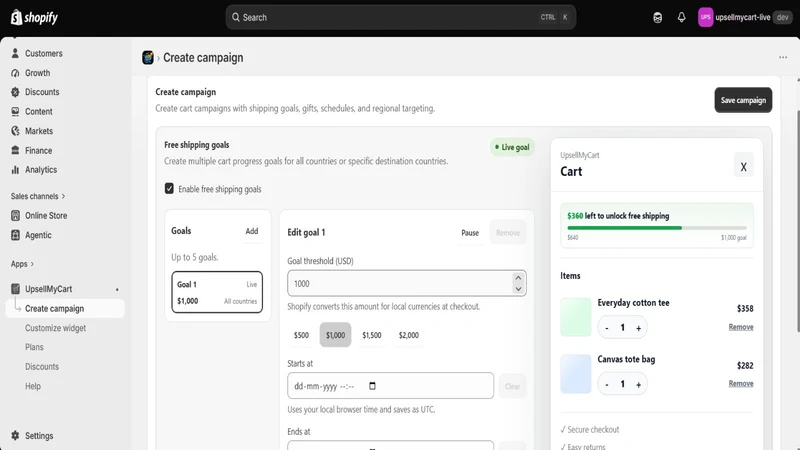Click the Canvas tote bag thumbnail
800x450 pixels.
point(576,373)
